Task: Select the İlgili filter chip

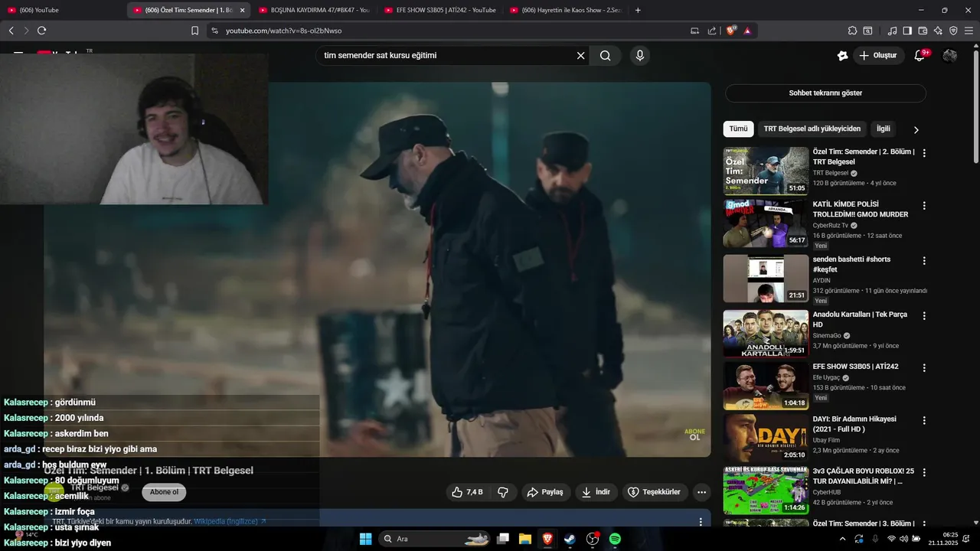Action: tap(884, 129)
